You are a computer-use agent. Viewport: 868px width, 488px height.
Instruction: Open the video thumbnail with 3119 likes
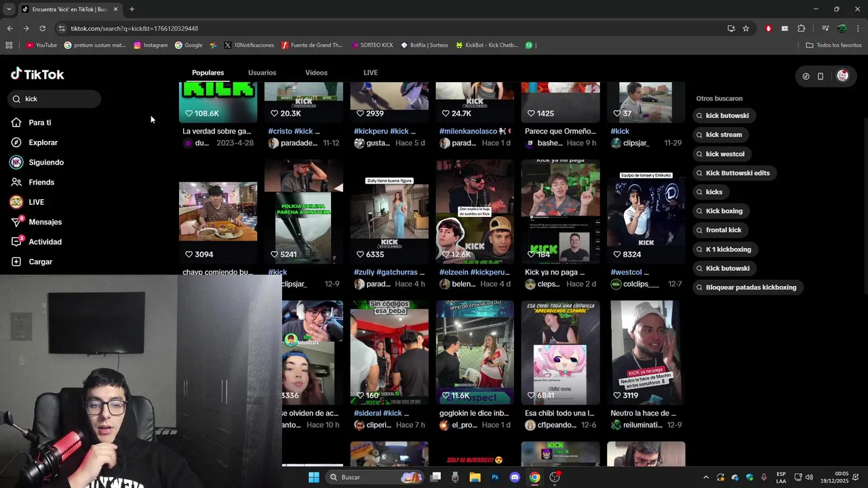tap(646, 352)
